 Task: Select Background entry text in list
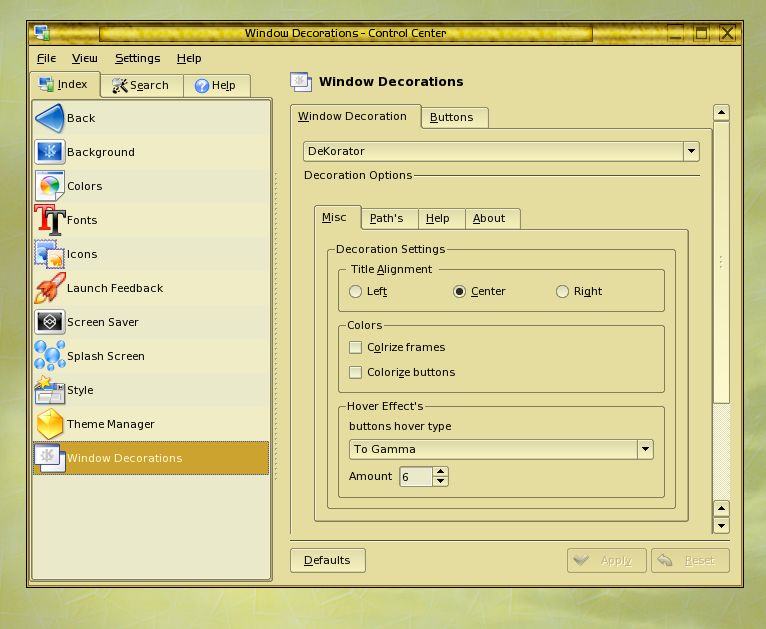click(x=101, y=152)
